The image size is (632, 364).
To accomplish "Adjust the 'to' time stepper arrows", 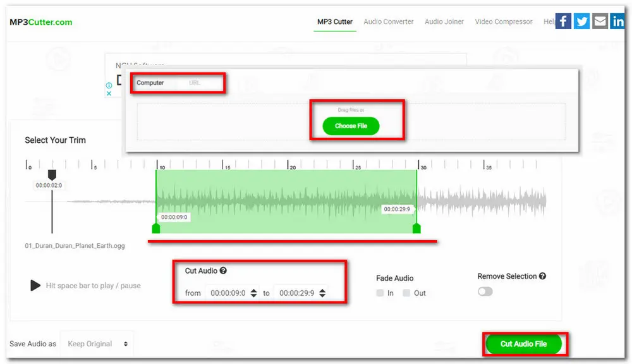I will coord(322,293).
